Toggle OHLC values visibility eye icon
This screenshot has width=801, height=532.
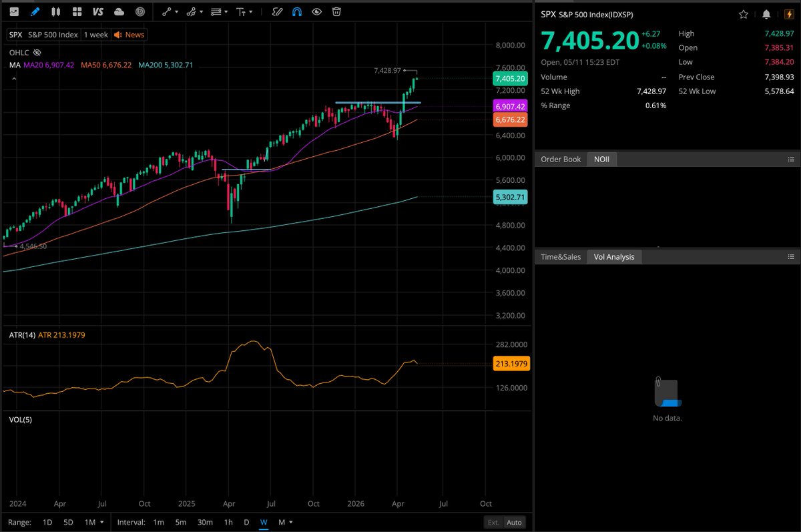point(37,51)
